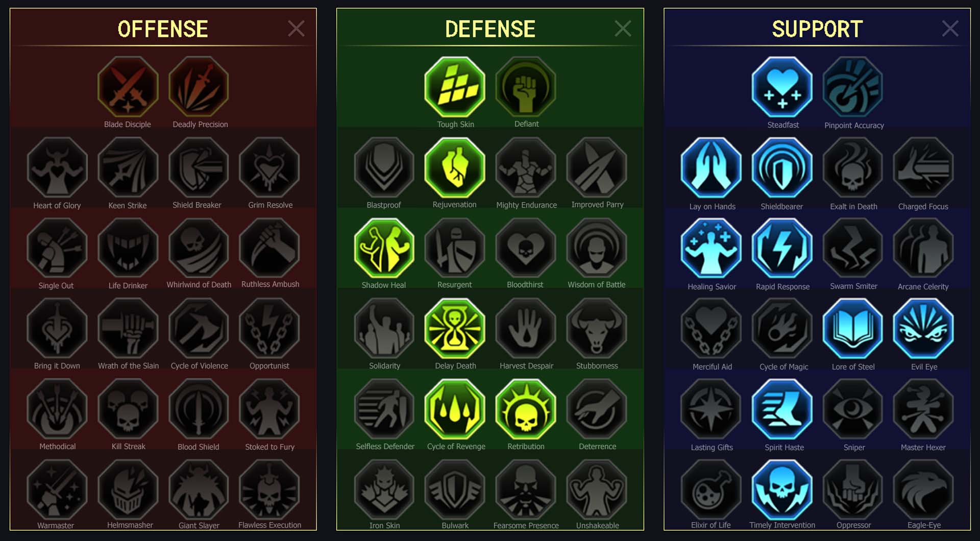The image size is (980, 541).
Task: Select the Evil Eye mastery icon
Action: click(923, 328)
